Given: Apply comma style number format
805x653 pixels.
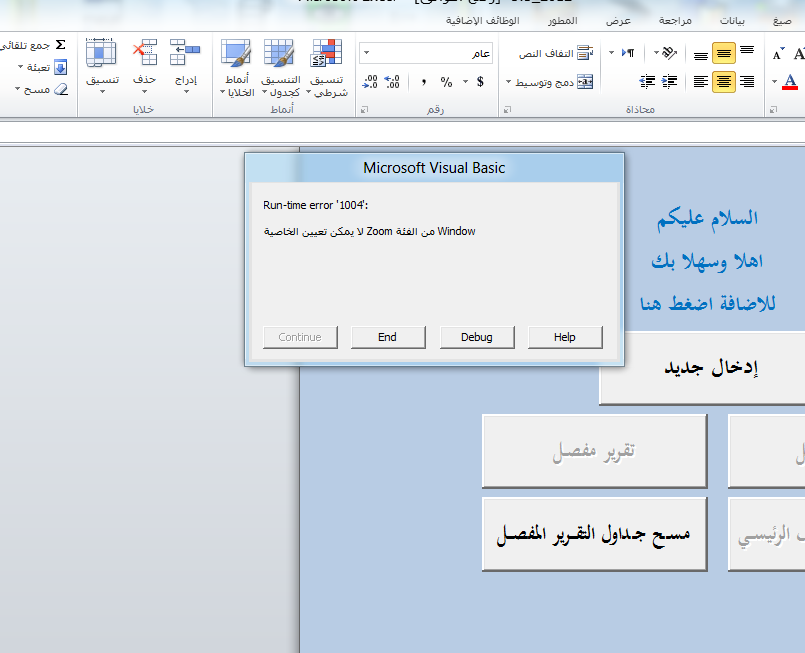Looking at the screenshot, I should (424, 82).
